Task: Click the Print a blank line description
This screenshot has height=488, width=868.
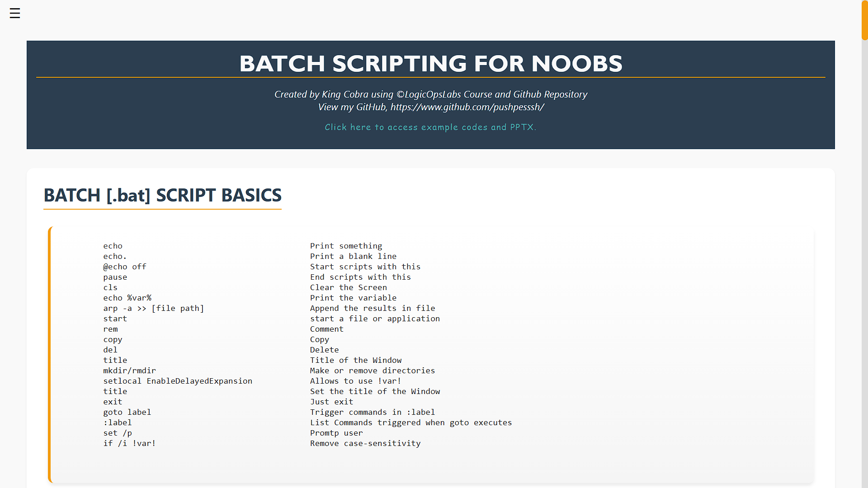Action: (x=353, y=256)
